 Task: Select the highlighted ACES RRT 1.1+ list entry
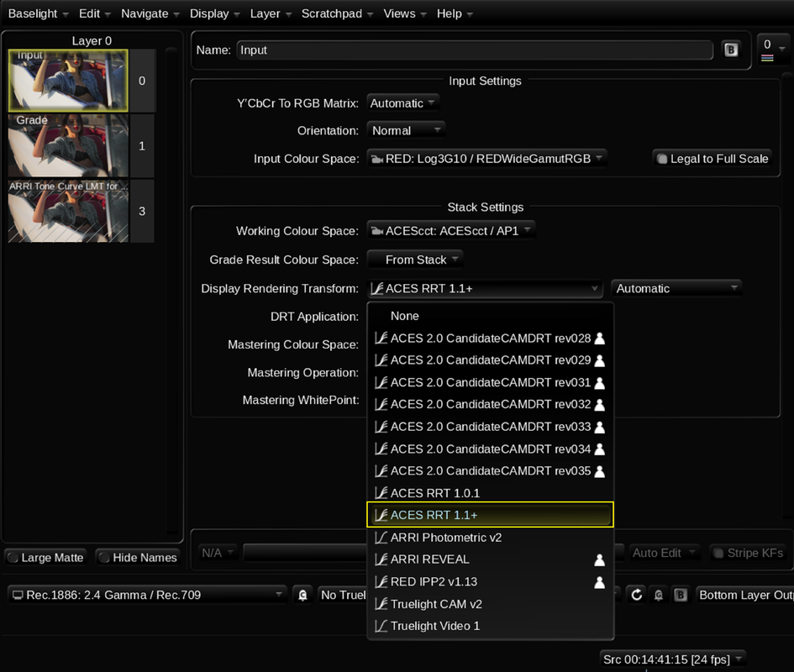click(x=490, y=515)
